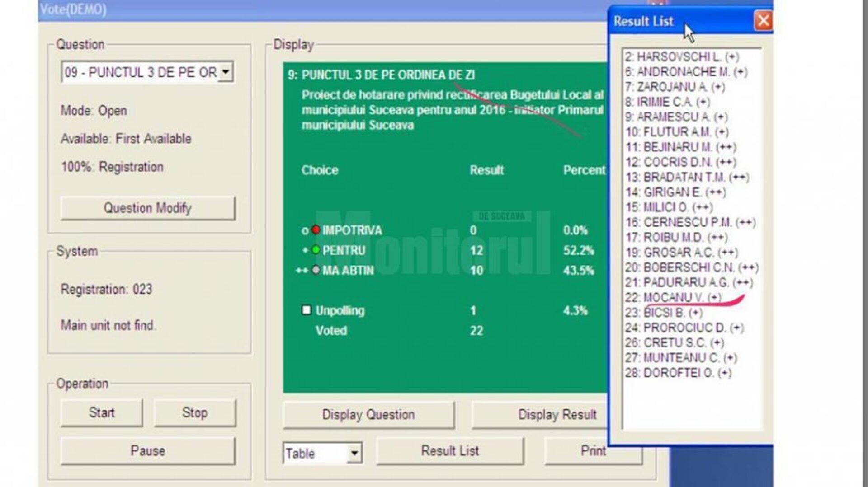Select BEJINARU M. entry in list
Viewport: 868px width, 487px height.
[680, 147]
